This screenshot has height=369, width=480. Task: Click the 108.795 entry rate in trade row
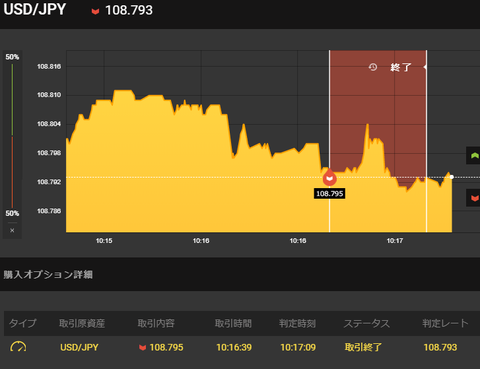click(166, 347)
